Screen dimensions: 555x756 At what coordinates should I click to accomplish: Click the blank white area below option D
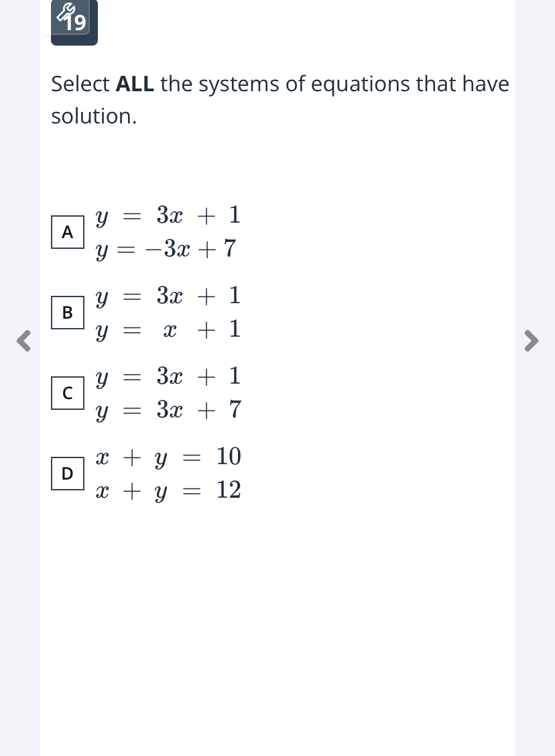277,627
